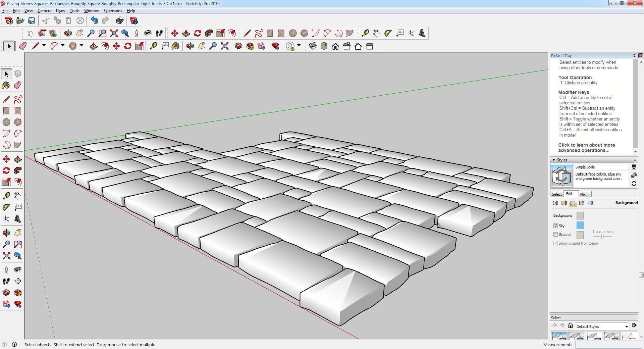This screenshot has height=349, width=644.
Task: Click the blue Sky color swatch
Action: (x=580, y=226)
